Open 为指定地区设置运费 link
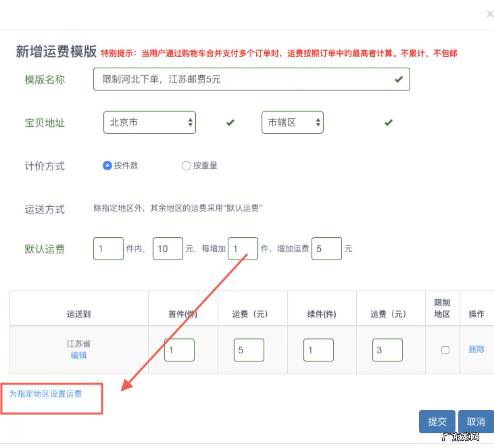This screenshot has height=448, width=494. click(x=46, y=394)
